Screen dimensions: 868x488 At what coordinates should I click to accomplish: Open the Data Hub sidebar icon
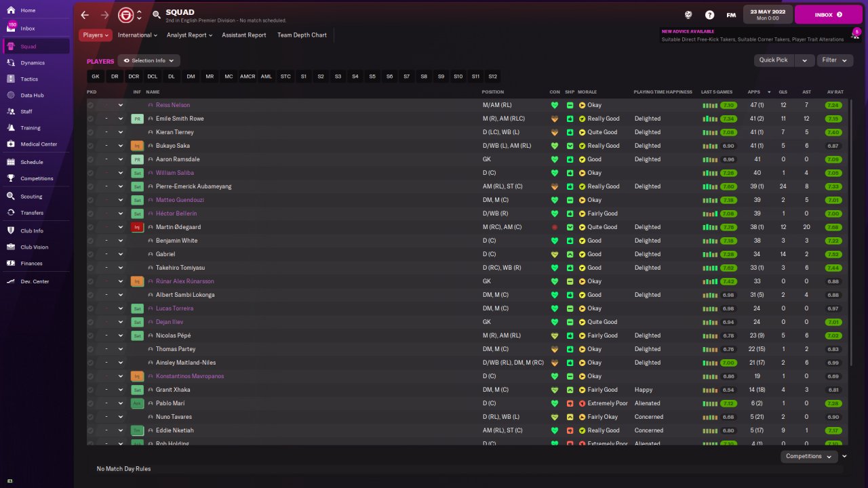click(11, 95)
